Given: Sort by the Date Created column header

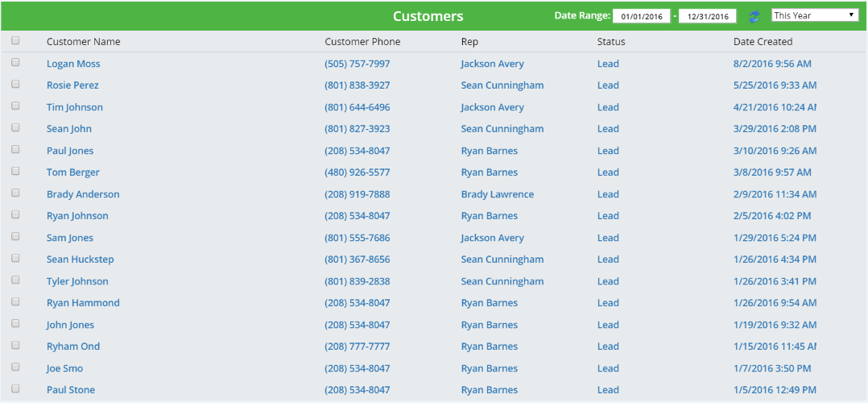Looking at the screenshot, I should 763,42.
